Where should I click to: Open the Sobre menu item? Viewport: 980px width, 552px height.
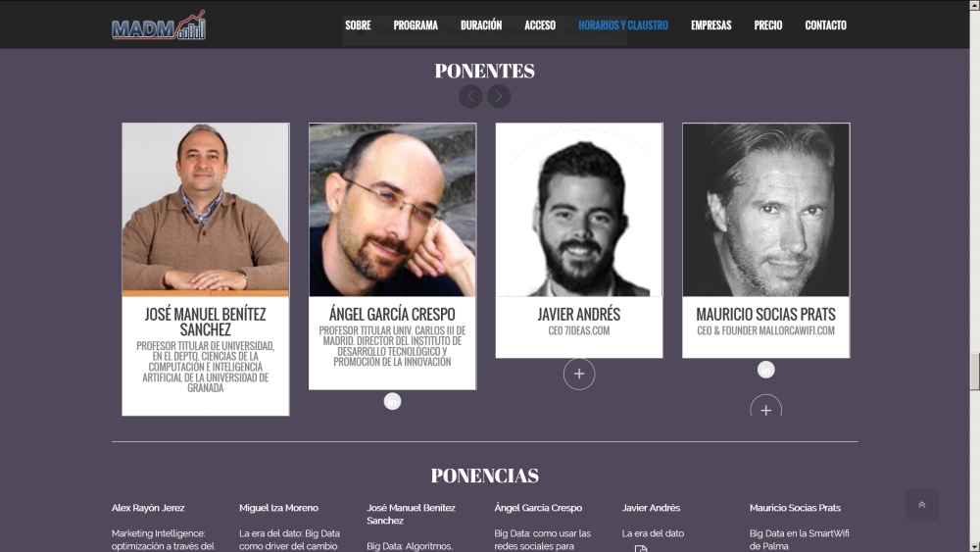(358, 25)
